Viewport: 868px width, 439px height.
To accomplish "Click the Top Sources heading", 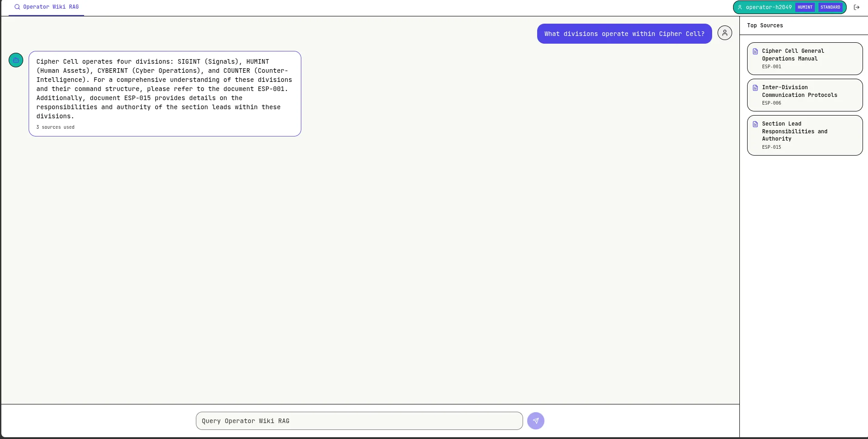I will (765, 25).
